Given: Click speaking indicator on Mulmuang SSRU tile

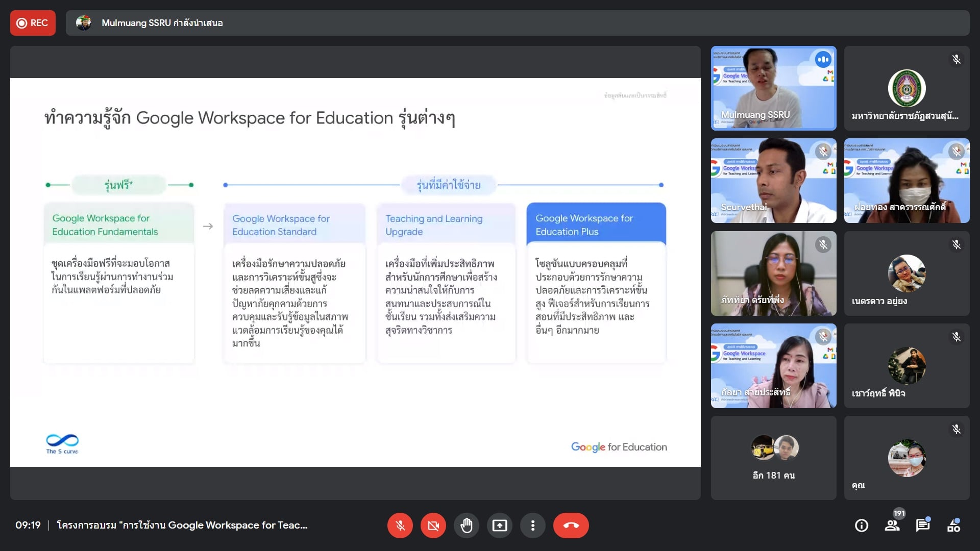Looking at the screenshot, I should 823,60.
